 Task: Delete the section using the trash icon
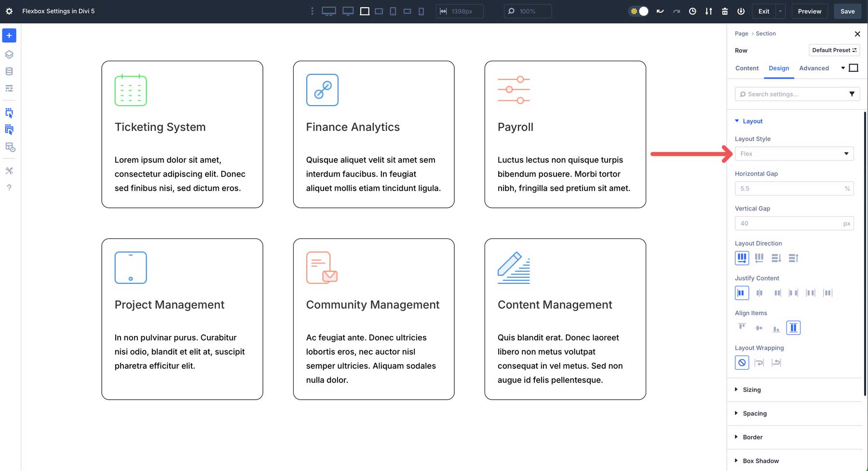[x=726, y=11]
